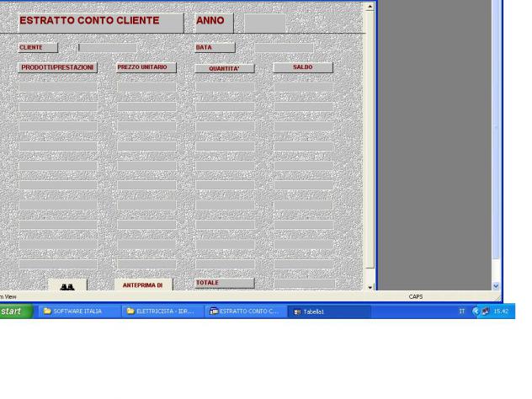Click the QUANTITA' column header

click(225, 68)
